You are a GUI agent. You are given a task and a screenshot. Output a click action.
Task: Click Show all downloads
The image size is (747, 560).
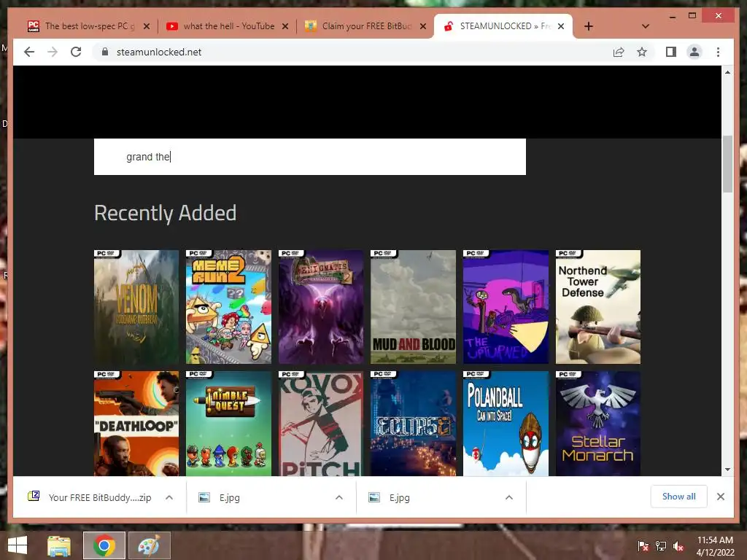click(x=679, y=497)
